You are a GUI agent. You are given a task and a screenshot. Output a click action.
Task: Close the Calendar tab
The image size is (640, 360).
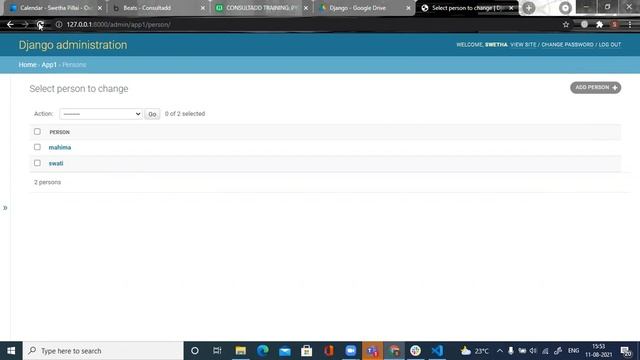tap(100, 8)
